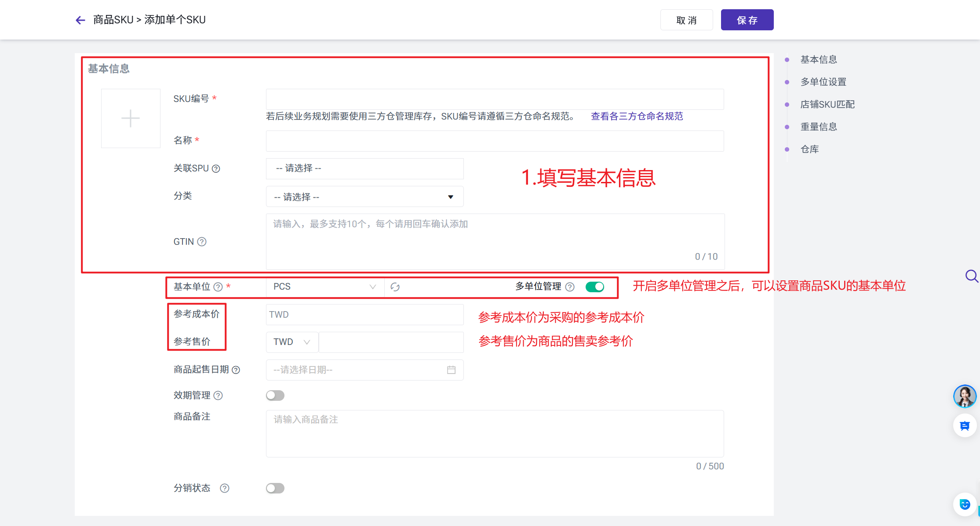Click the help icon next to 关联SPU
980x526 pixels.
coord(216,169)
